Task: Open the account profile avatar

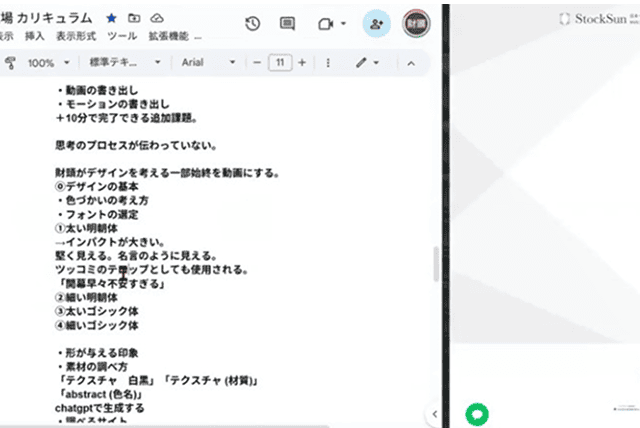Action: coord(416,23)
